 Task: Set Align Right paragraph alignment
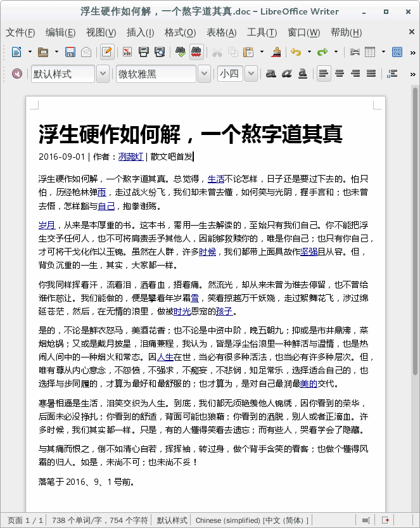pos(355,74)
